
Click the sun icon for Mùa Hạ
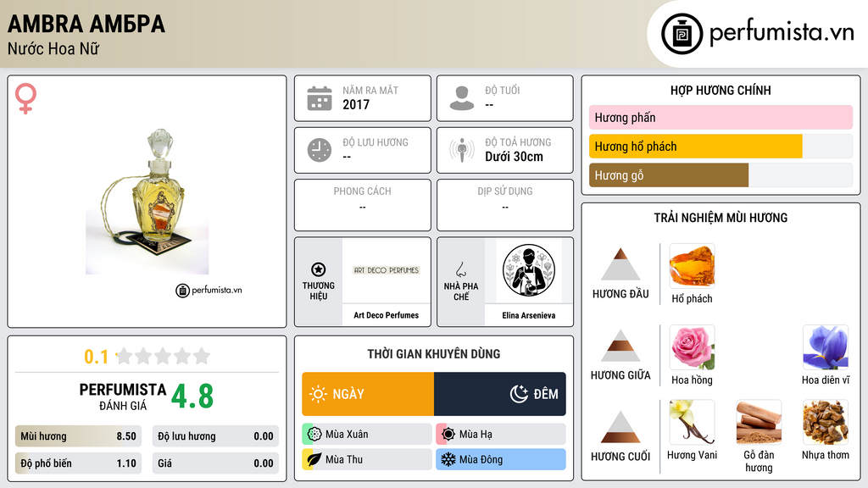448,434
